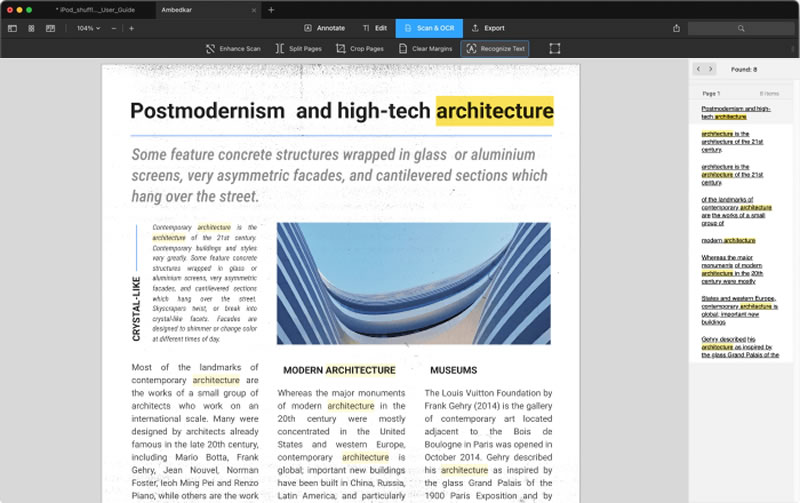Switch to the Annotate mode tab
This screenshot has height=503, width=800.
coord(324,28)
